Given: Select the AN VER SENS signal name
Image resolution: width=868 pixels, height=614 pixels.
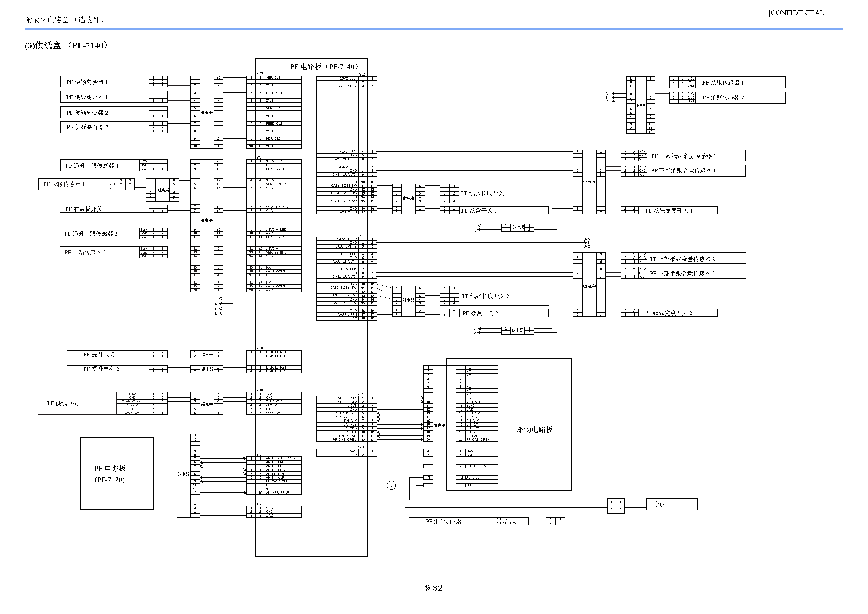Looking at the screenshot, I should click(x=278, y=492).
